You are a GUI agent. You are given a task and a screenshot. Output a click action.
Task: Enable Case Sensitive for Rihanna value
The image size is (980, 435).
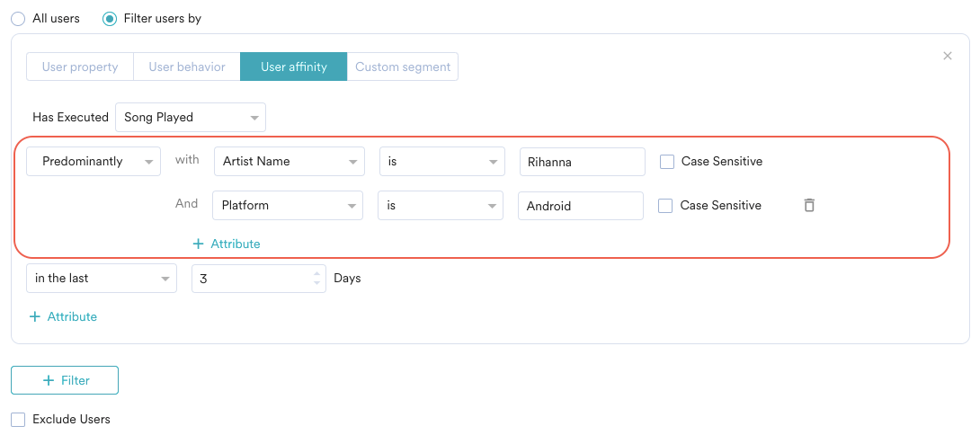pos(667,162)
